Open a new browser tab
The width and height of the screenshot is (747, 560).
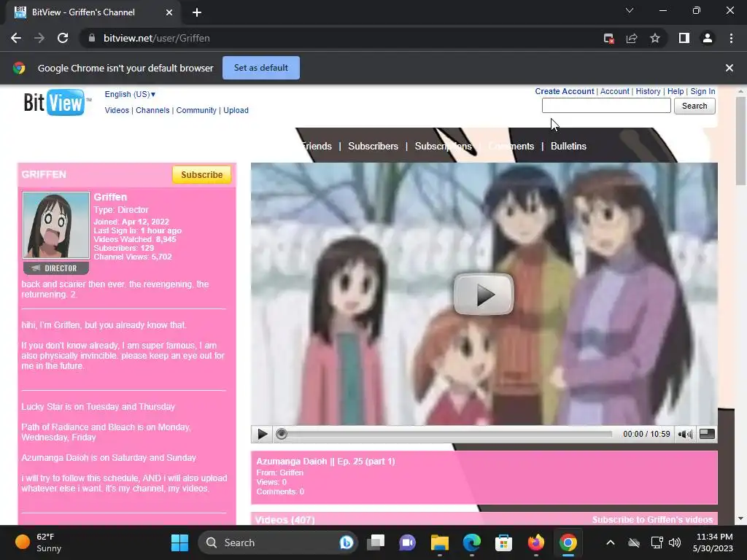[197, 12]
